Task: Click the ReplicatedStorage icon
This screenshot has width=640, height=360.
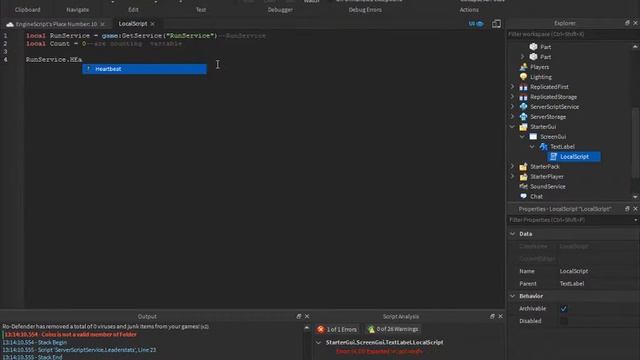Action: click(523, 97)
